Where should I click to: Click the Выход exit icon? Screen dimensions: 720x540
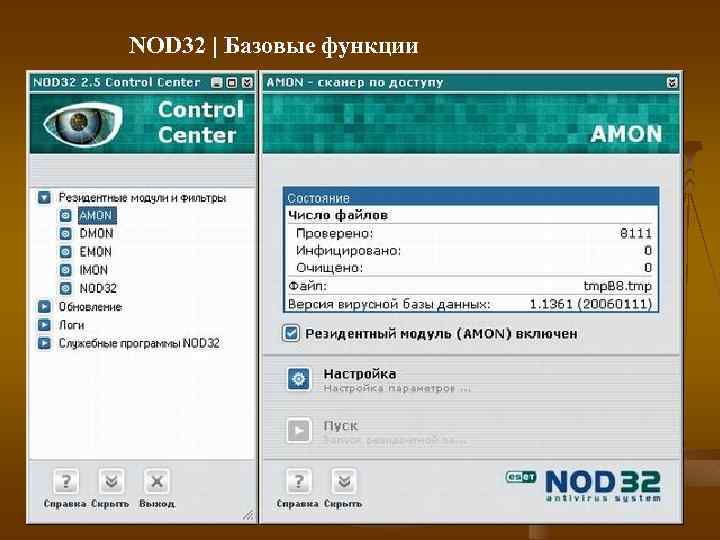pos(157,481)
